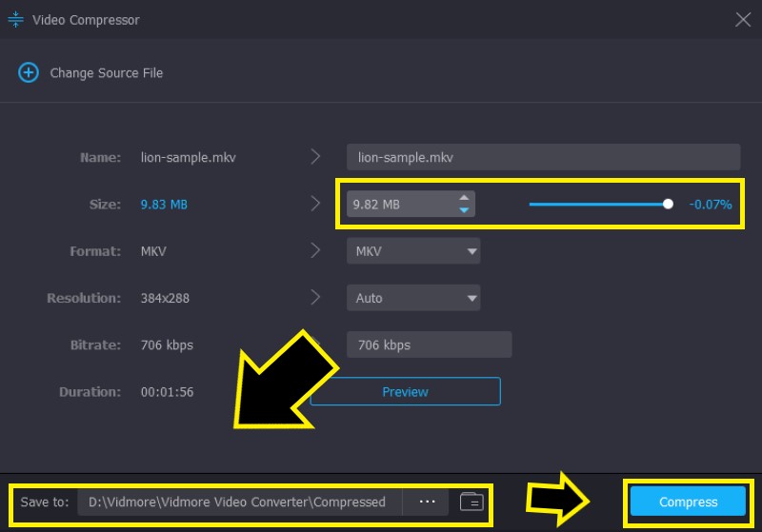Click the 706 kbps bitrate field
The width and height of the screenshot is (762, 532).
point(429,345)
